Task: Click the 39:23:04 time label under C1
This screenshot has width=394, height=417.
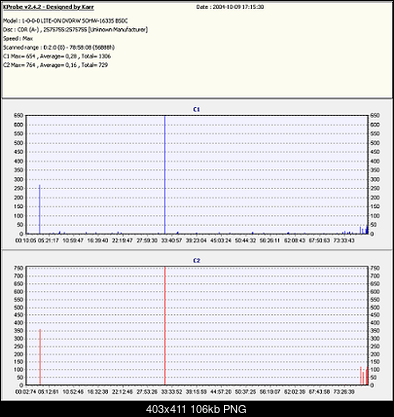Action: 196,240
